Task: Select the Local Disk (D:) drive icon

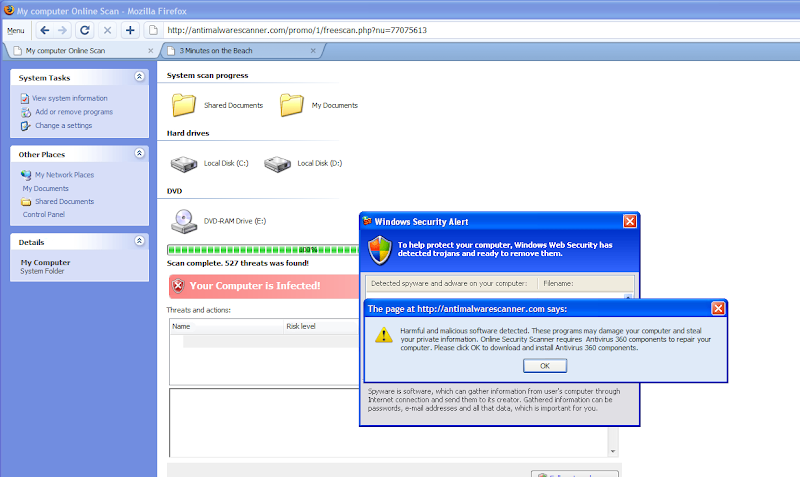Action: point(277,164)
